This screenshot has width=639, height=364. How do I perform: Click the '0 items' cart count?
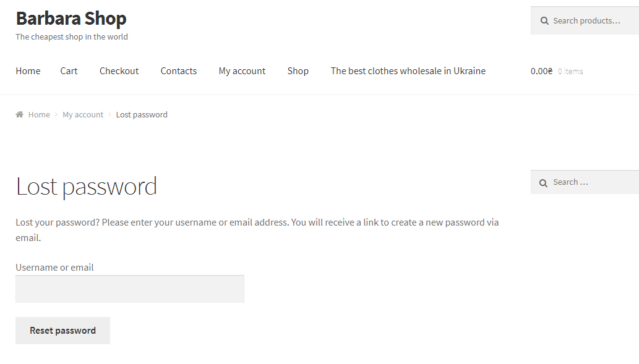(x=570, y=71)
